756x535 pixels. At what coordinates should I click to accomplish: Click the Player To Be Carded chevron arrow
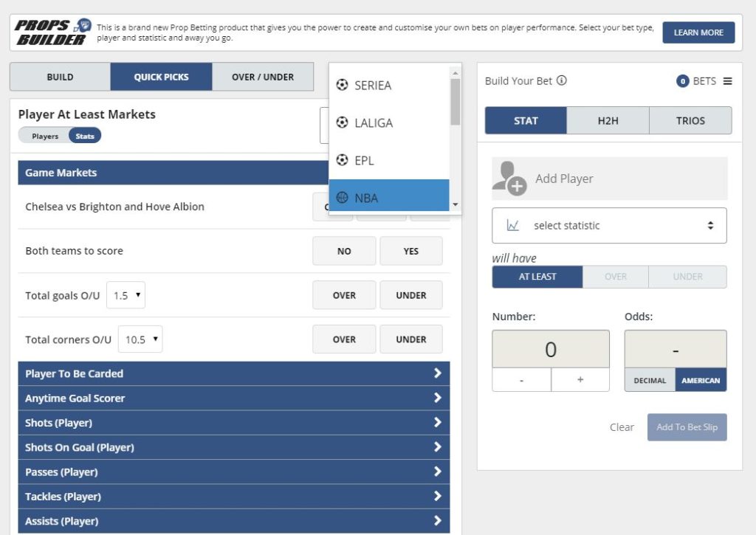tap(437, 373)
